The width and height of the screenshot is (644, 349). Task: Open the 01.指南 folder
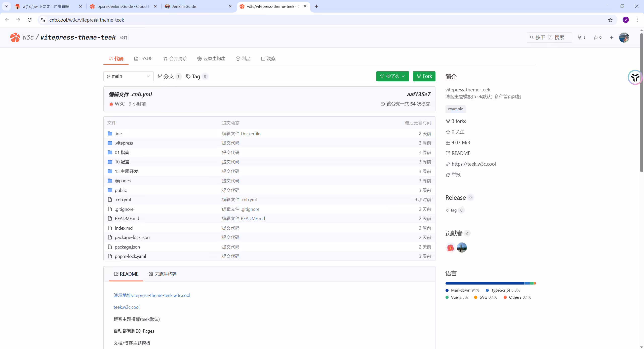122,152
